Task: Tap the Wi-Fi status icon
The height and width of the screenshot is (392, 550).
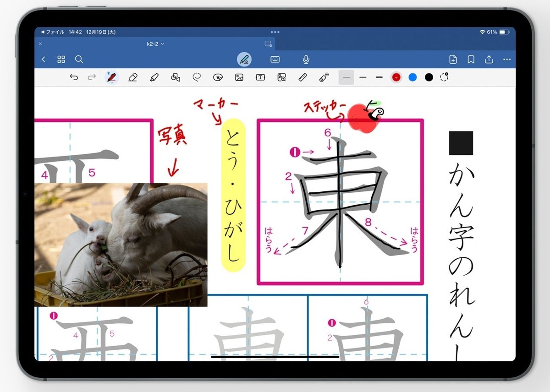Action: pyautogui.click(x=482, y=32)
